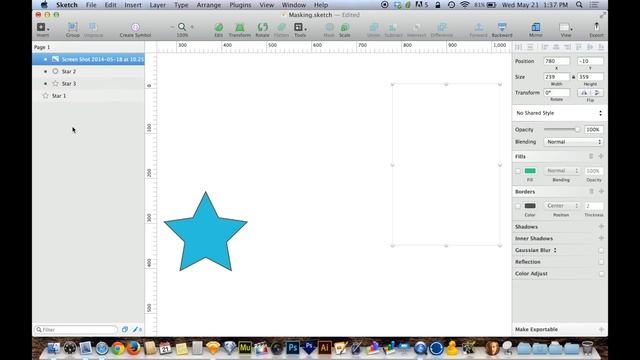
Task: Enable the Reflection checkbox
Action: pos(601,262)
